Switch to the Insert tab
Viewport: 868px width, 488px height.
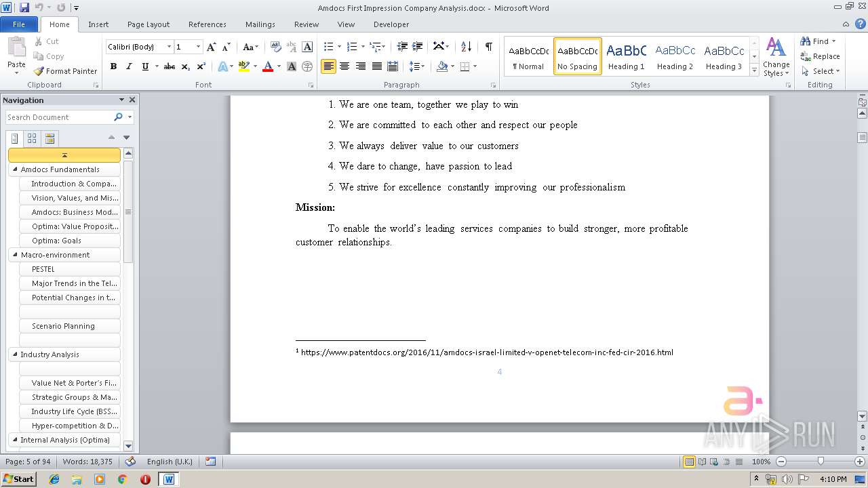[x=98, y=24]
